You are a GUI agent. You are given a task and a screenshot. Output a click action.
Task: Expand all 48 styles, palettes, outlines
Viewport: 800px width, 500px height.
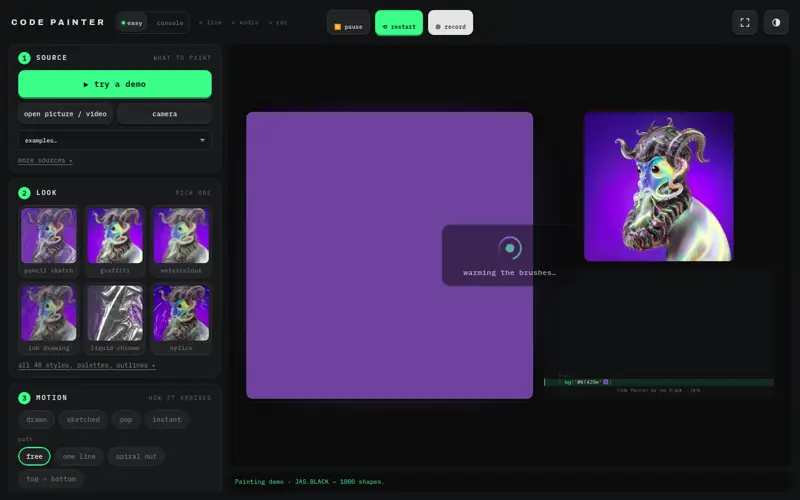tap(87, 365)
